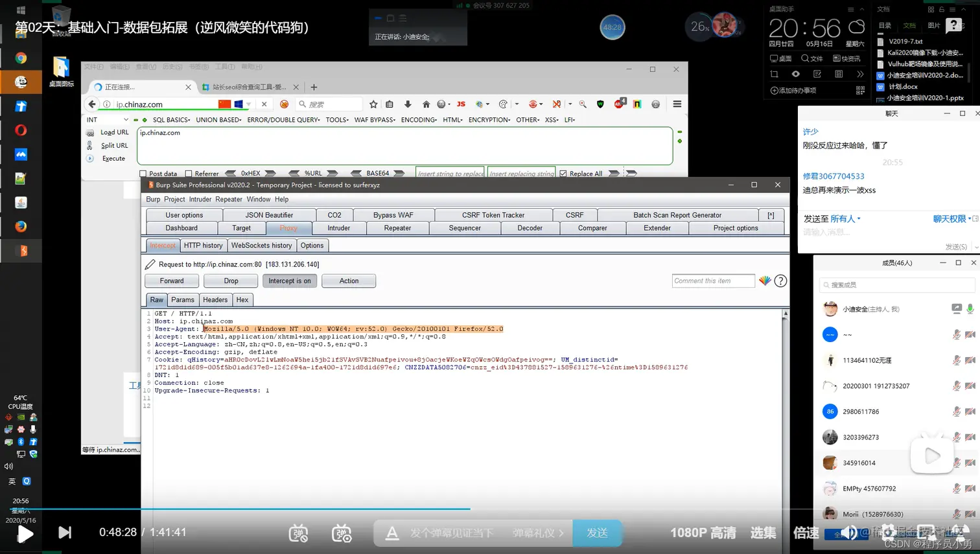980x554 pixels.
Task: Open new Firefox tab with plus
Action: pyautogui.click(x=314, y=87)
